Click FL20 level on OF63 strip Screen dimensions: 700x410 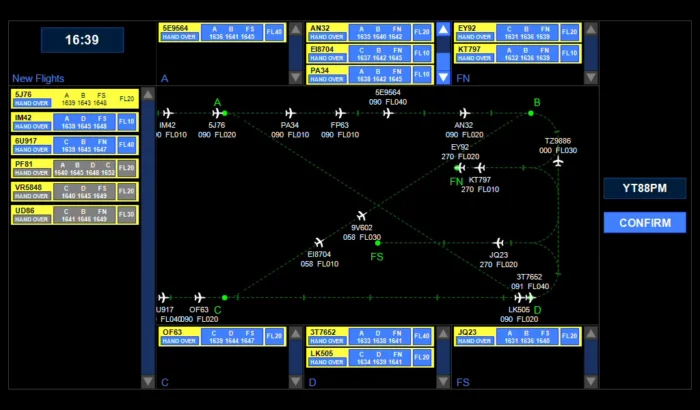(x=275, y=336)
